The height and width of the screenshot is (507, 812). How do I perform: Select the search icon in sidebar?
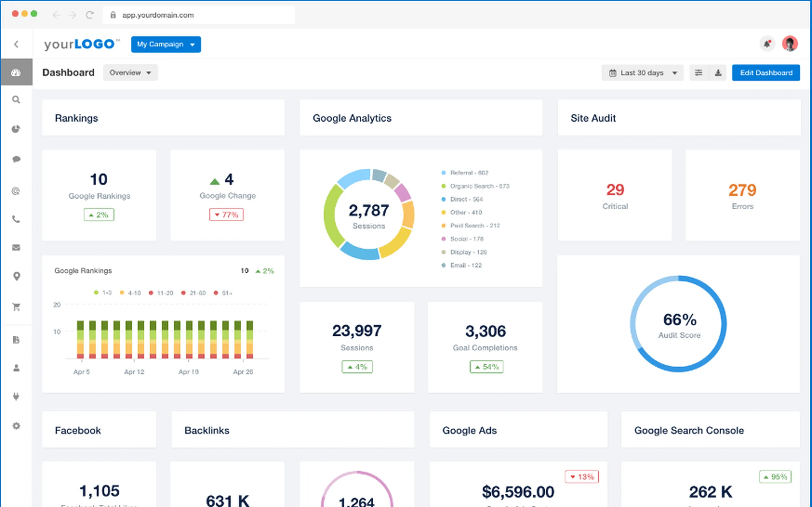(16, 99)
